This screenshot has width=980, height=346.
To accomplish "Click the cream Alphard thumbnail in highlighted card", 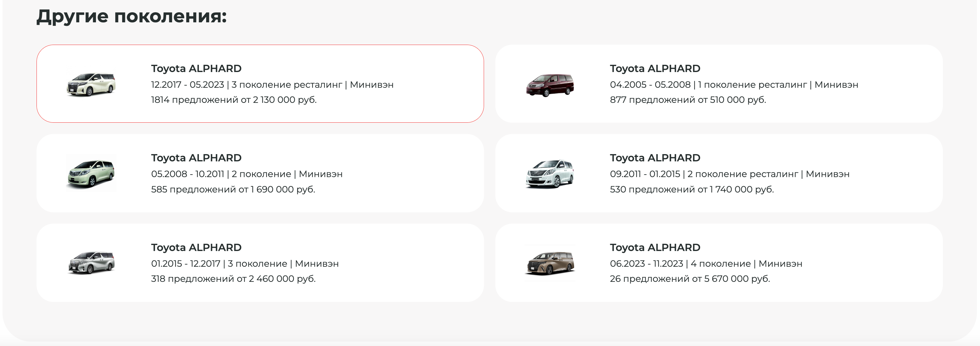I will click(x=91, y=84).
